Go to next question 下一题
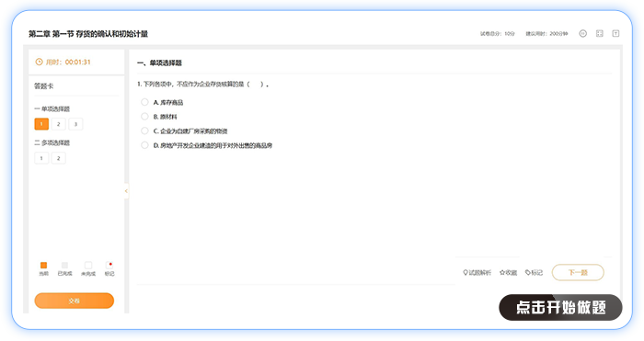Image resolution: width=644 pixels, height=341 pixels. click(578, 272)
